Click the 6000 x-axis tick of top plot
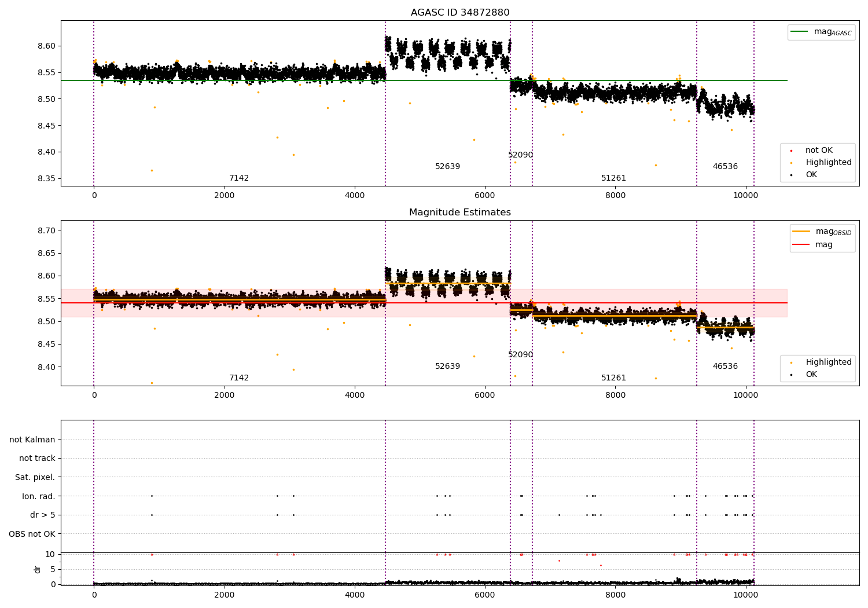 click(485, 195)
